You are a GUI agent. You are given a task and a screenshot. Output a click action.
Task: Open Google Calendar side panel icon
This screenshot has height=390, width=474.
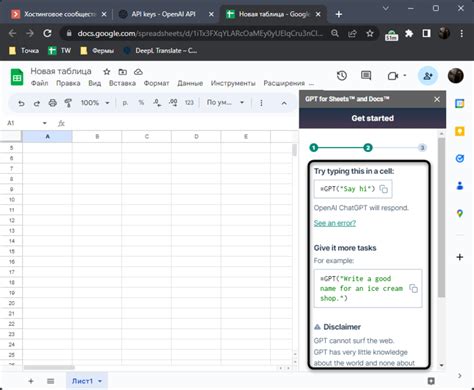coord(460,104)
